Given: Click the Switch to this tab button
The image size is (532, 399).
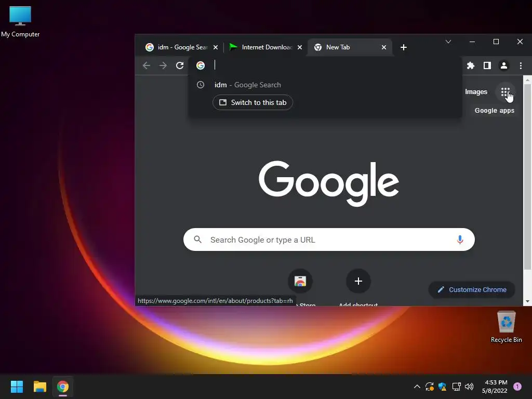Looking at the screenshot, I should click(253, 102).
